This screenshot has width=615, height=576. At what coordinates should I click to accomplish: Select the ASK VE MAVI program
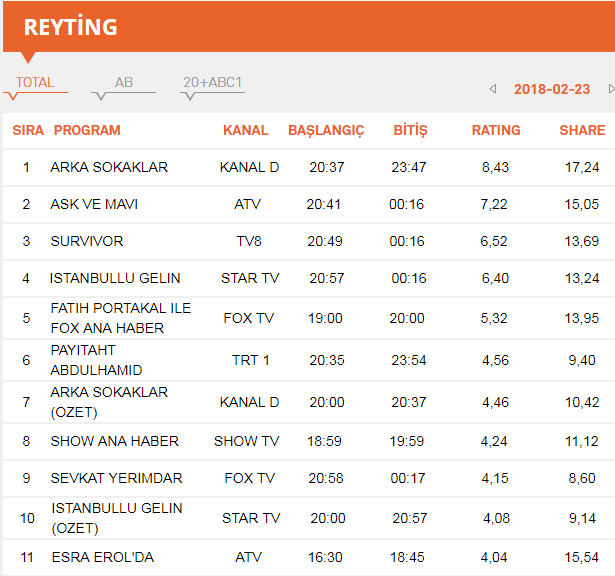pyautogui.click(x=94, y=204)
